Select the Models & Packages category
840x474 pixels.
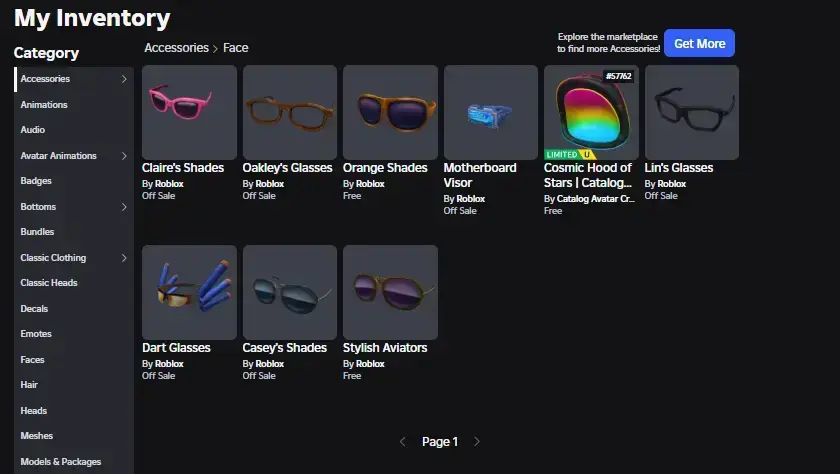pyautogui.click(x=74, y=461)
